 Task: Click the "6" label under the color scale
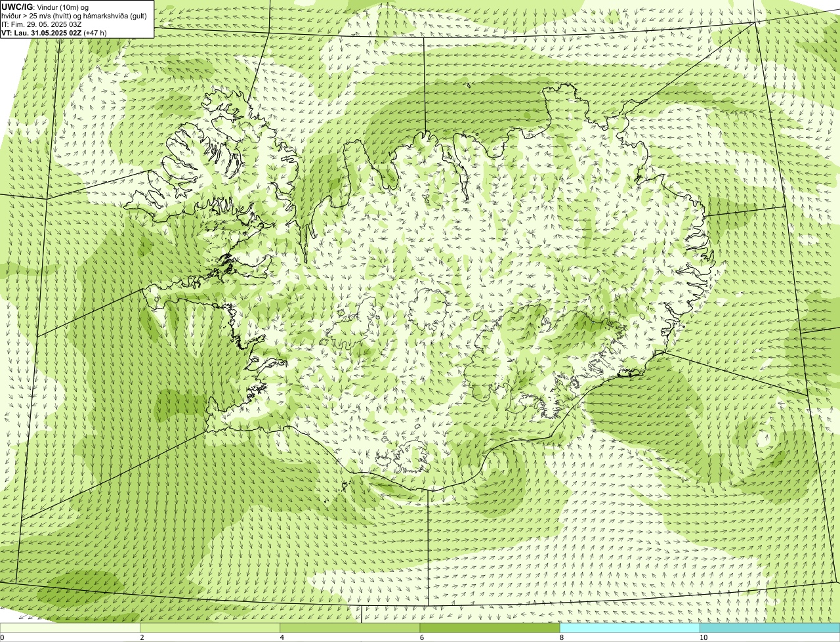(x=422, y=637)
